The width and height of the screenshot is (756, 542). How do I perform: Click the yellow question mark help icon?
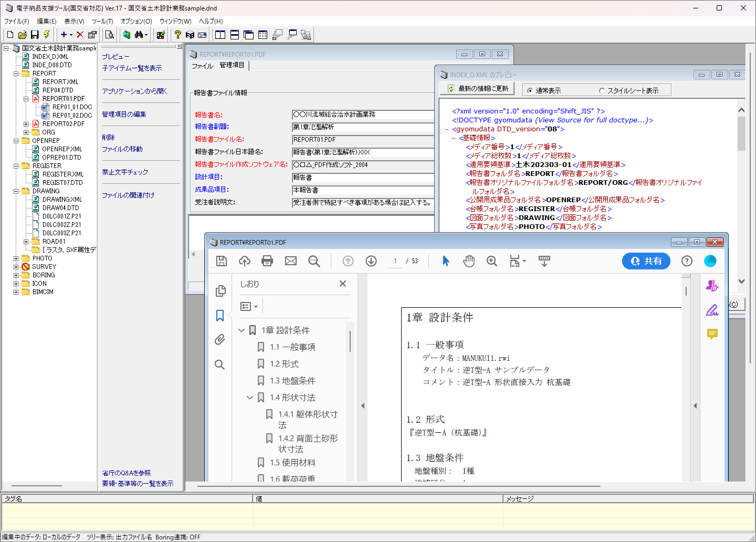pyautogui.click(x=178, y=35)
